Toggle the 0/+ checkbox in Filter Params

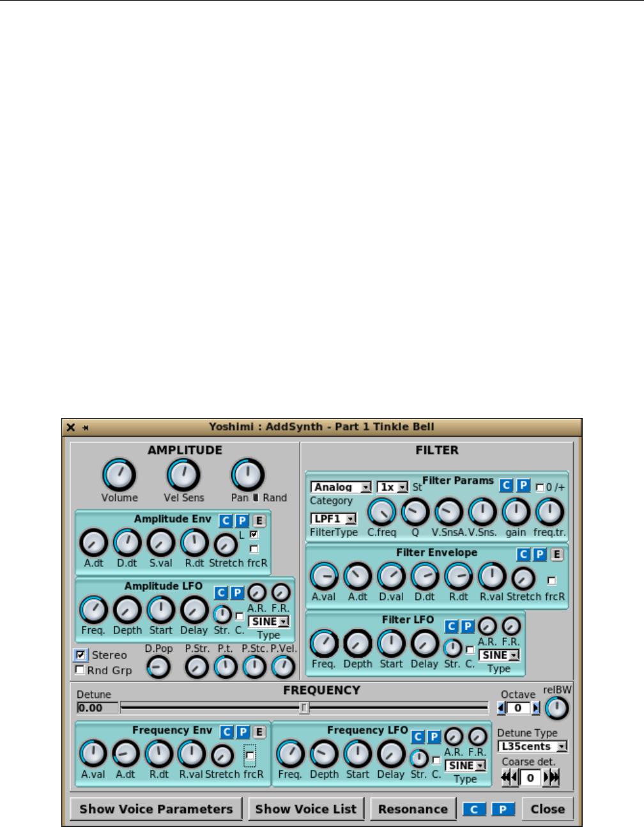pyautogui.click(x=540, y=488)
